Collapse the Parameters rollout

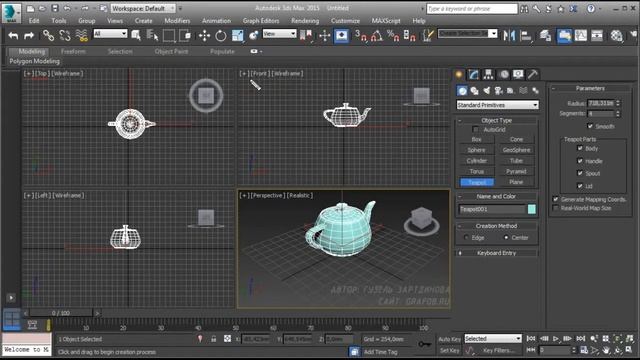pos(590,88)
